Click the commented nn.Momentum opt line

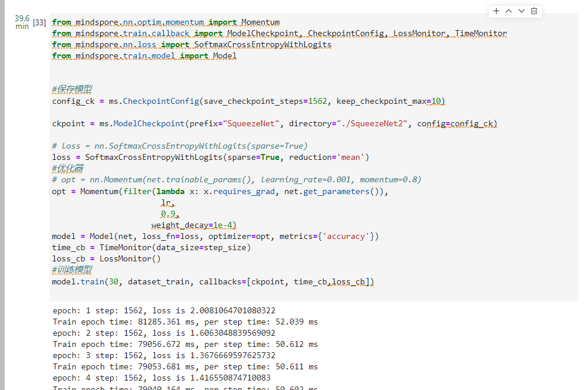click(236, 179)
